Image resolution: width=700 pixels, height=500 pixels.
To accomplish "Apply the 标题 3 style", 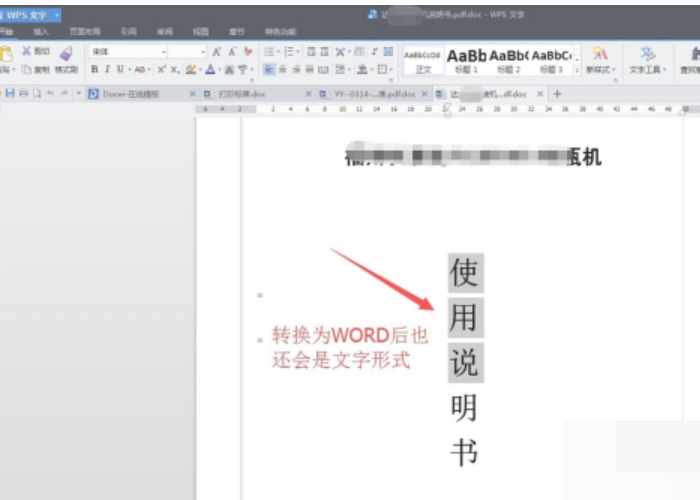I will pos(551,61).
